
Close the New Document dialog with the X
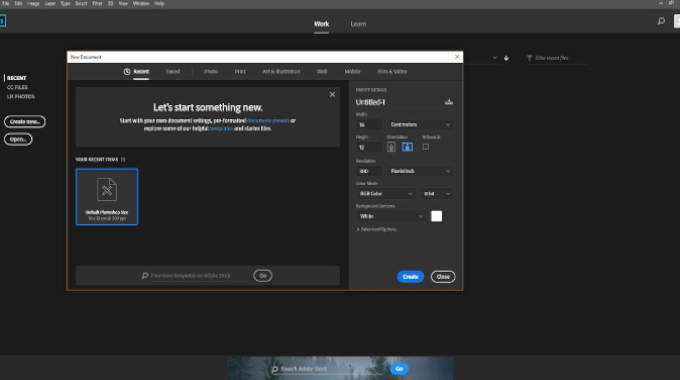[457, 57]
